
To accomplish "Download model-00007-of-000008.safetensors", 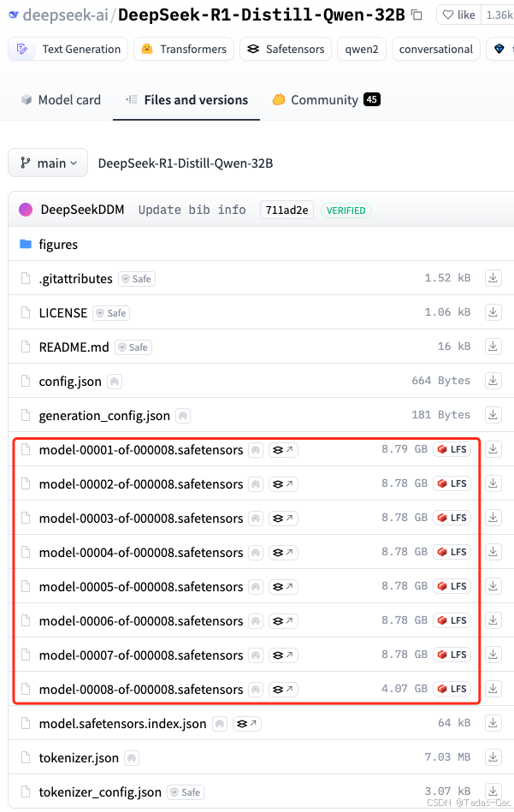I will (x=493, y=654).
